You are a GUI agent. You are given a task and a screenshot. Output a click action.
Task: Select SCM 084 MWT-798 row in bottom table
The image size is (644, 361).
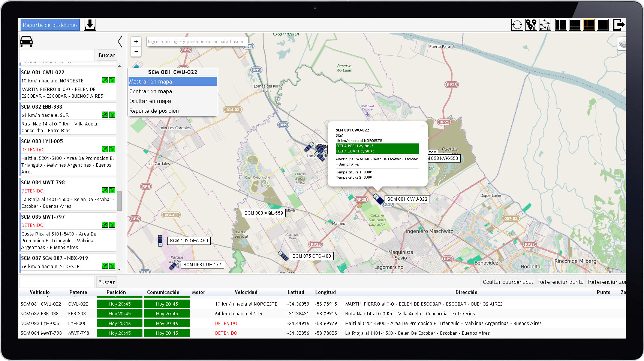coord(322,333)
